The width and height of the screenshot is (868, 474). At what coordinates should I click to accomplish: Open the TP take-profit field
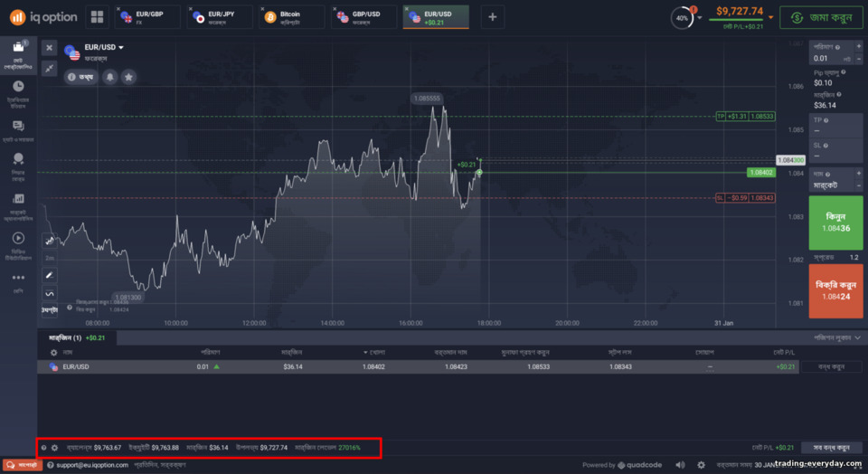pos(835,127)
